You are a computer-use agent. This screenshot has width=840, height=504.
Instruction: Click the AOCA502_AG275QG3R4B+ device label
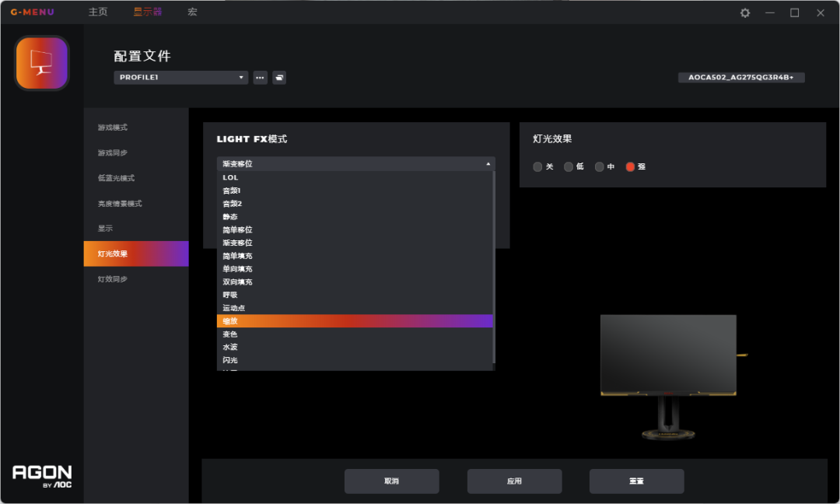coord(741,78)
